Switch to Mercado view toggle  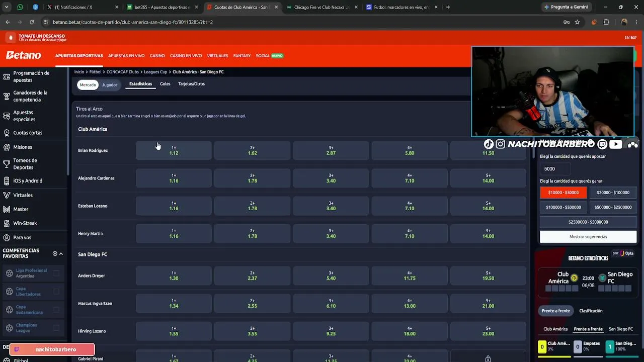[88, 84]
